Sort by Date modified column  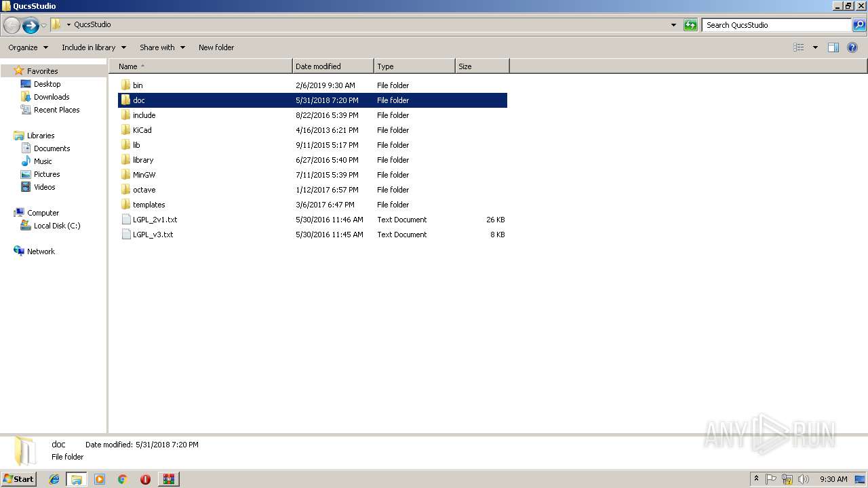(x=333, y=66)
